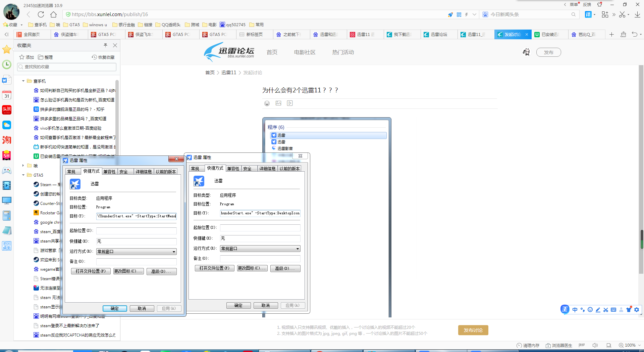
Task: Open the emoji panel in the input method toolbar
Action: [590, 310]
